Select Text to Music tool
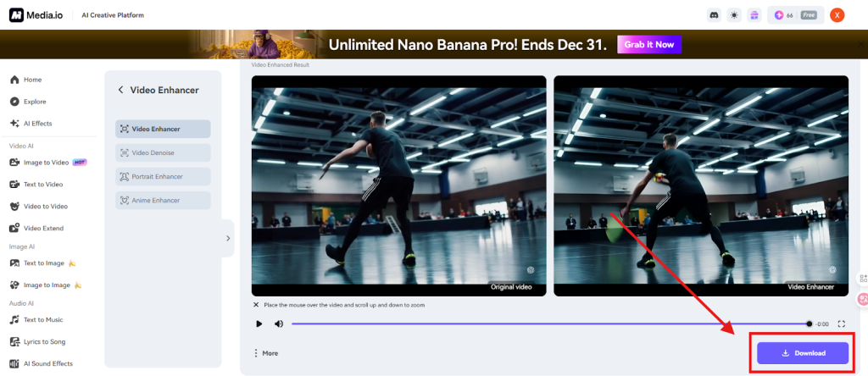The image size is (868, 376). click(42, 320)
